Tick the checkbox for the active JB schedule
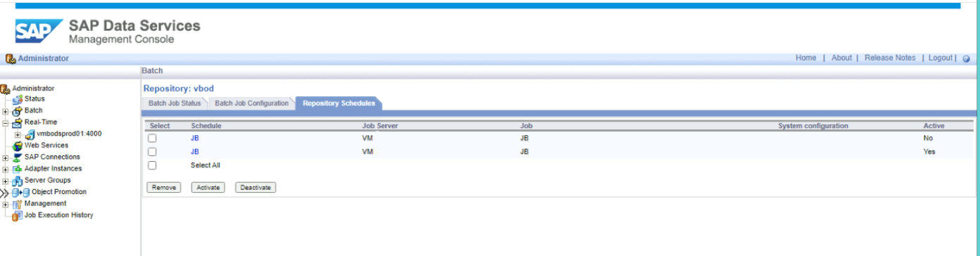This screenshot has height=256, width=980. 152,152
